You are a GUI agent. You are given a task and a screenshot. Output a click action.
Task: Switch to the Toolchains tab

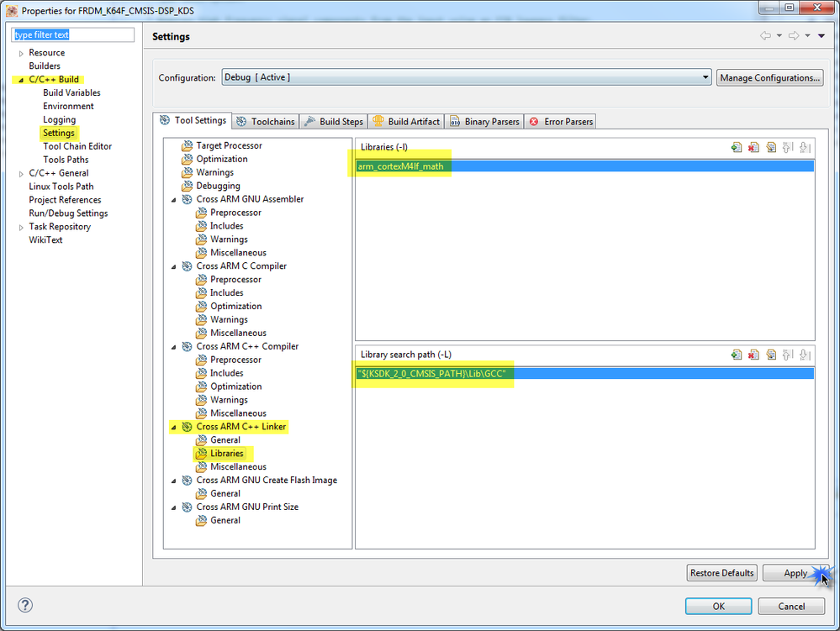(266, 122)
